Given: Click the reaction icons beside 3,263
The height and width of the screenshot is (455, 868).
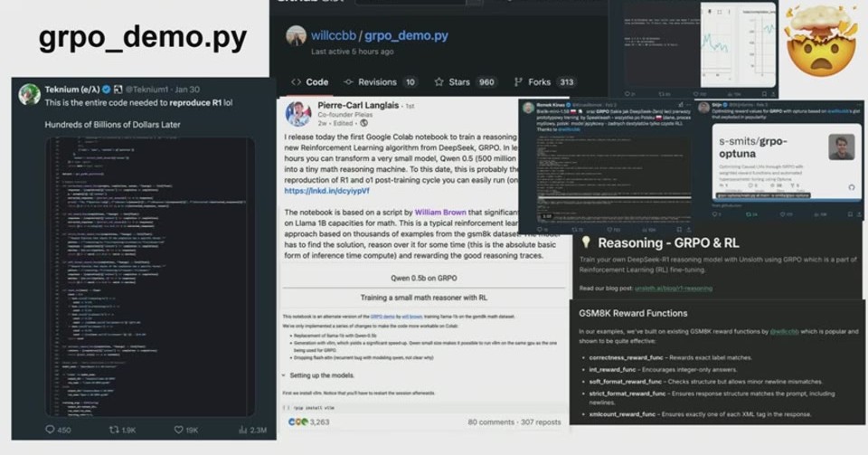Looking at the screenshot, I should tap(297, 422).
